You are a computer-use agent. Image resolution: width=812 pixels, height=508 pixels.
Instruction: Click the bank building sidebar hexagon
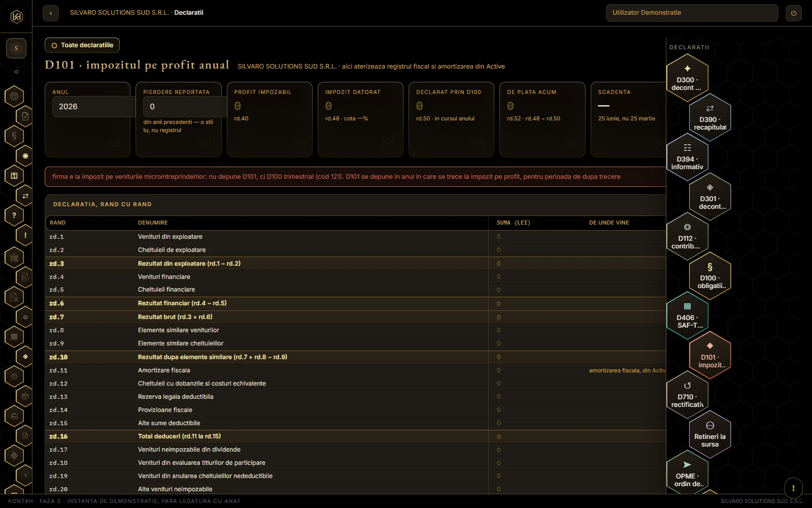(14, 258)
